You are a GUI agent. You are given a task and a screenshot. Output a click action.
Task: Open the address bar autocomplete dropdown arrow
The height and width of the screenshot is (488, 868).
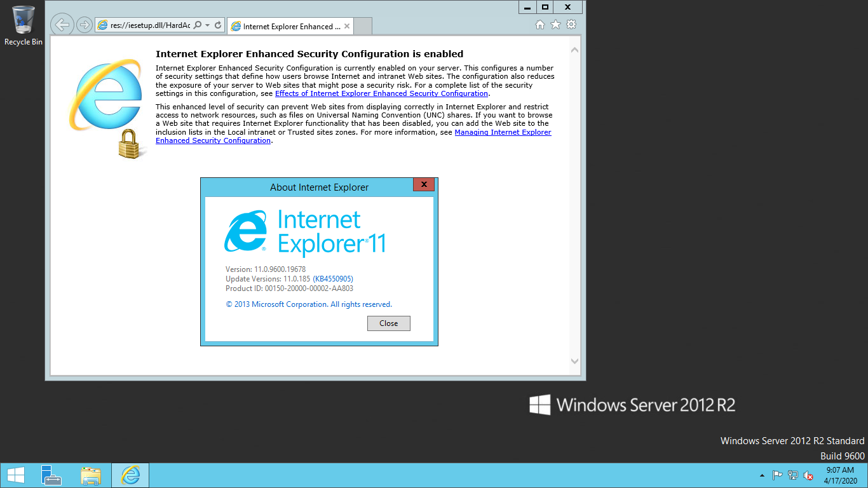207,25
